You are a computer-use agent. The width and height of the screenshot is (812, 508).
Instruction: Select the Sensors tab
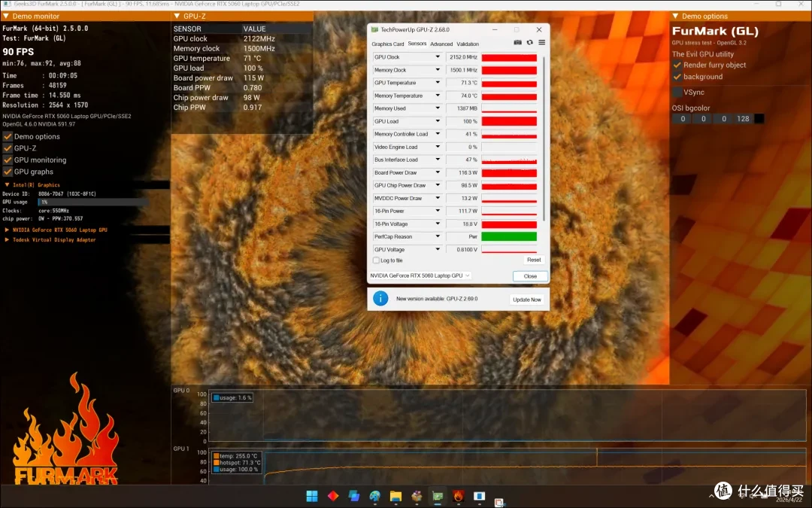[417, 44]
